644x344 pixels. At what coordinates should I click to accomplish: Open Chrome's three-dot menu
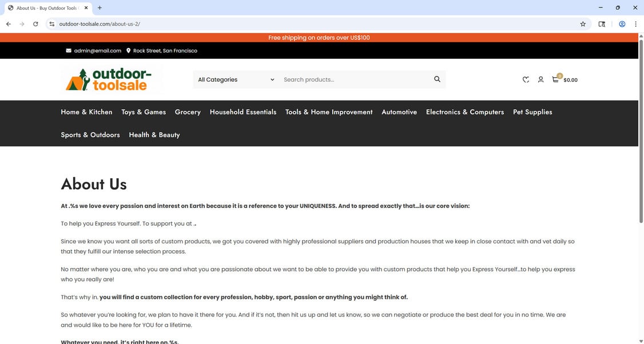coord(635,24)
